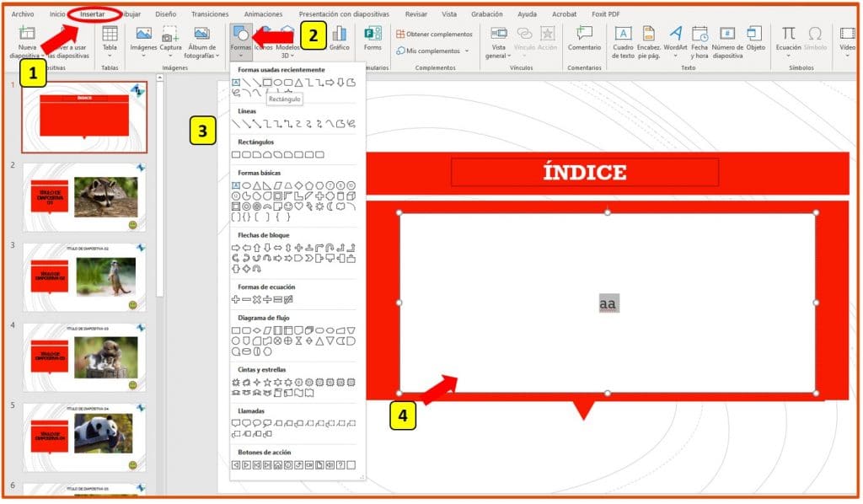Choose the smiley face in Formas básicas
The width and height of the screenshot is (863, 504).
[288, 206]
